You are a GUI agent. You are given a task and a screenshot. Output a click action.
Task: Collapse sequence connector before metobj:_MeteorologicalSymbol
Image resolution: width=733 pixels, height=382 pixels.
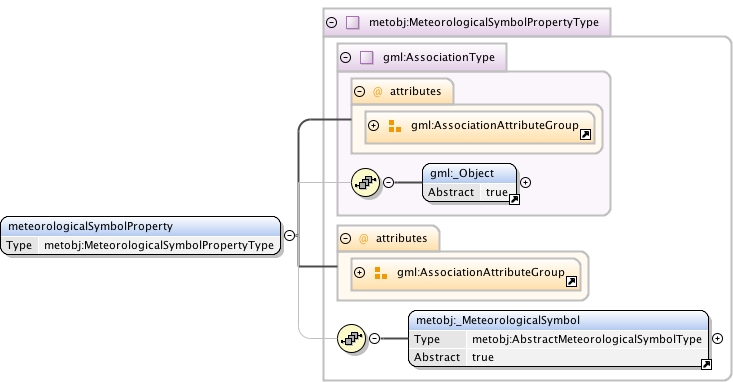coord(374,338)
